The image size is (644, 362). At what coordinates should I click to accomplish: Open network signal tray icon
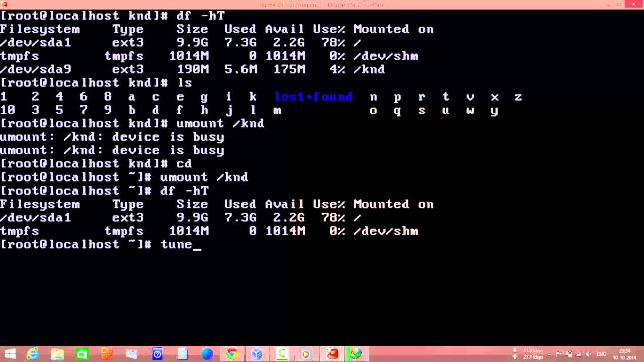[x=578, y=354]
